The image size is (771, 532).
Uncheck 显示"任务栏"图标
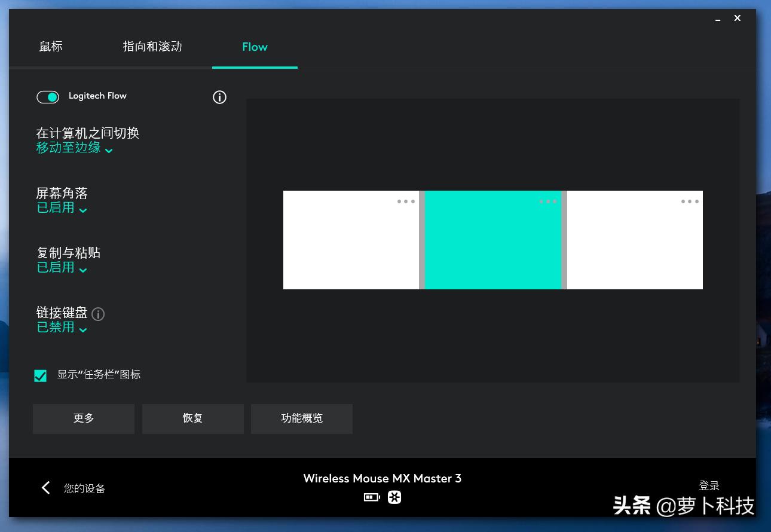point(40,375)
